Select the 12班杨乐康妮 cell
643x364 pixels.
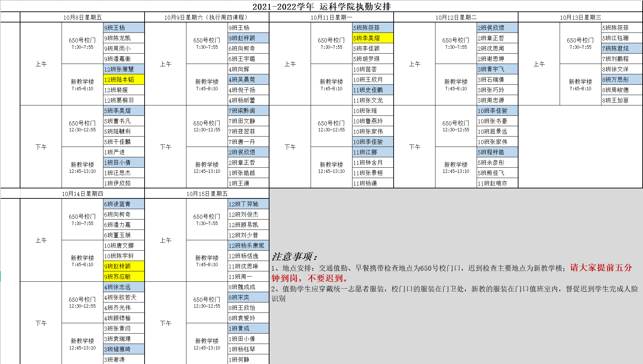pos(248,245)
